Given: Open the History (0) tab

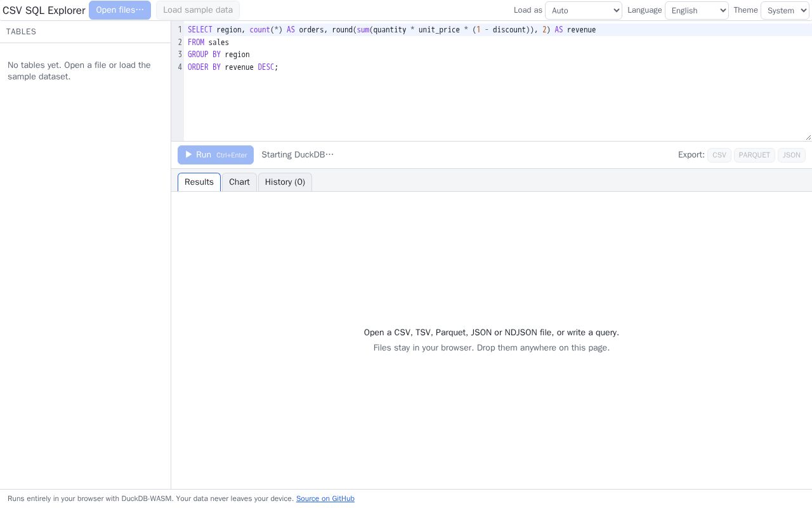Looking at the screenshot, I should [285, 182].
